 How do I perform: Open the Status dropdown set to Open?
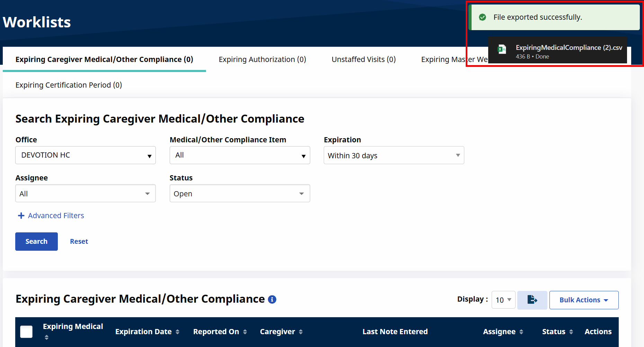[x=240, y=194]
